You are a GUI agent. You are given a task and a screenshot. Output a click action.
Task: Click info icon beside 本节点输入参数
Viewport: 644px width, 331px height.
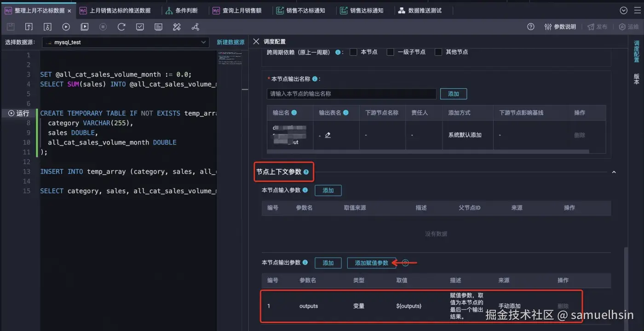[305, 190]
